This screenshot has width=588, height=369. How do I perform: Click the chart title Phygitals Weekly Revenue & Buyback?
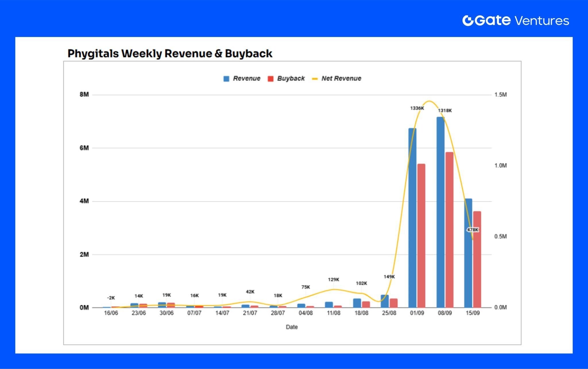pyautogui.click(x=170, y=54)
